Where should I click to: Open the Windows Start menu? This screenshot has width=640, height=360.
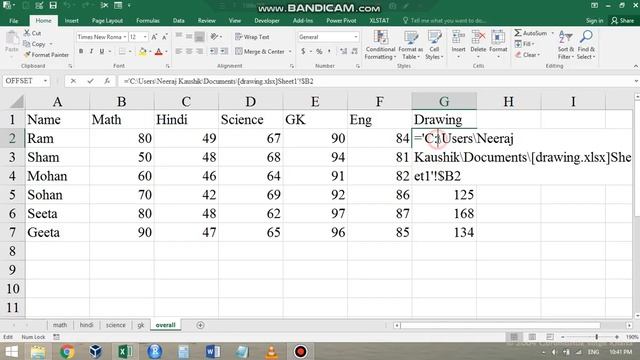pos(11,351)
